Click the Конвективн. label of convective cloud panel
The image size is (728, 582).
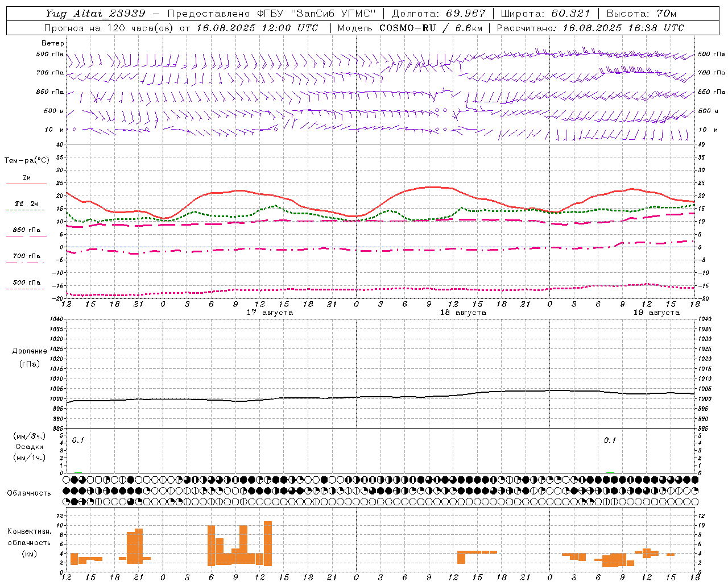click(x=30, y=531)
